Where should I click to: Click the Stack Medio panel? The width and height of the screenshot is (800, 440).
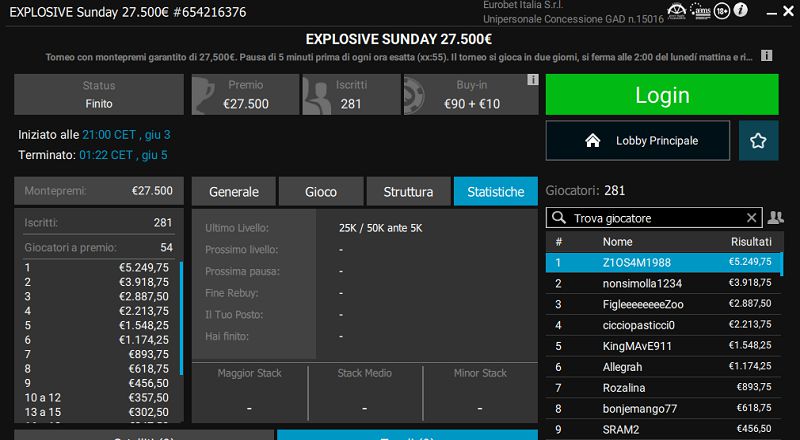(365, 392)
